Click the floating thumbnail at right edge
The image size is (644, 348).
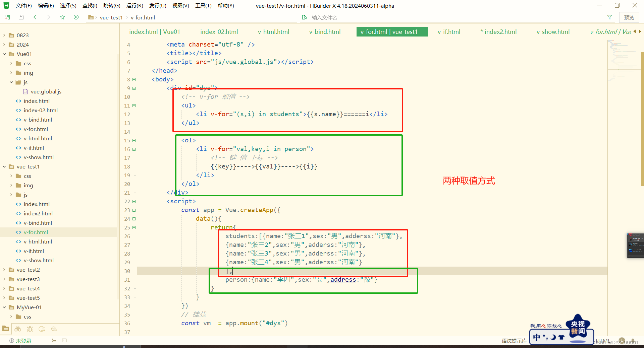point(635,246)
